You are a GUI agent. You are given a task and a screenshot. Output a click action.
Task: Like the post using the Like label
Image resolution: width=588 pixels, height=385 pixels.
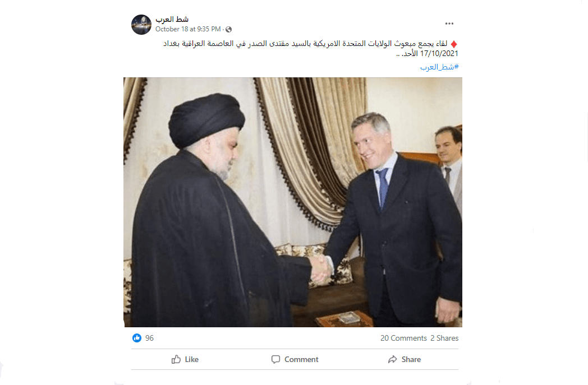click(192, 360)
